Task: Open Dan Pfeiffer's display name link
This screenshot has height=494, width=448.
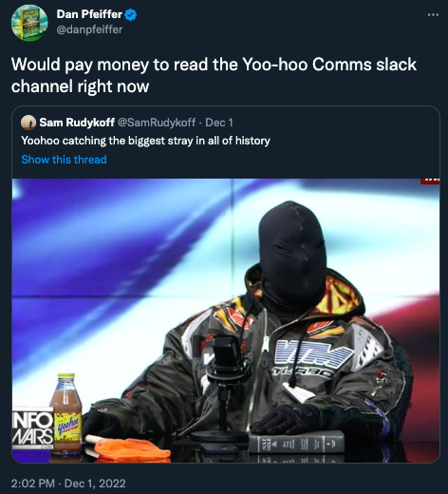Action: pos(89,14)
